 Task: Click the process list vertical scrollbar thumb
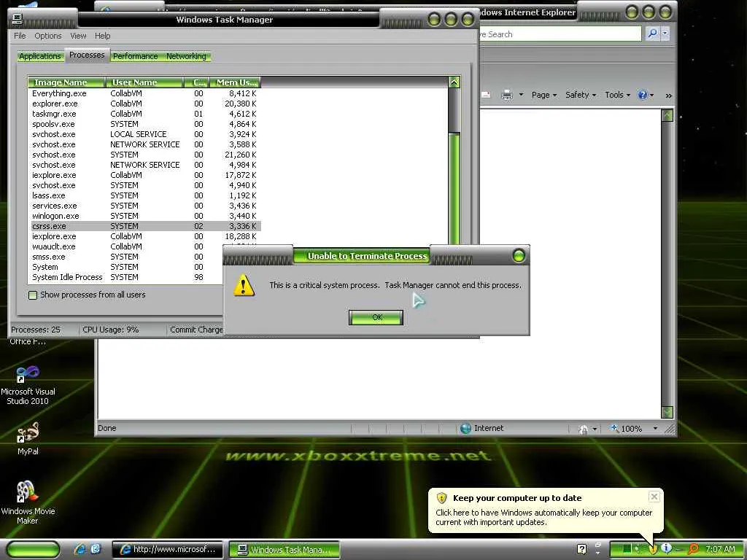(x=454, y=190)
